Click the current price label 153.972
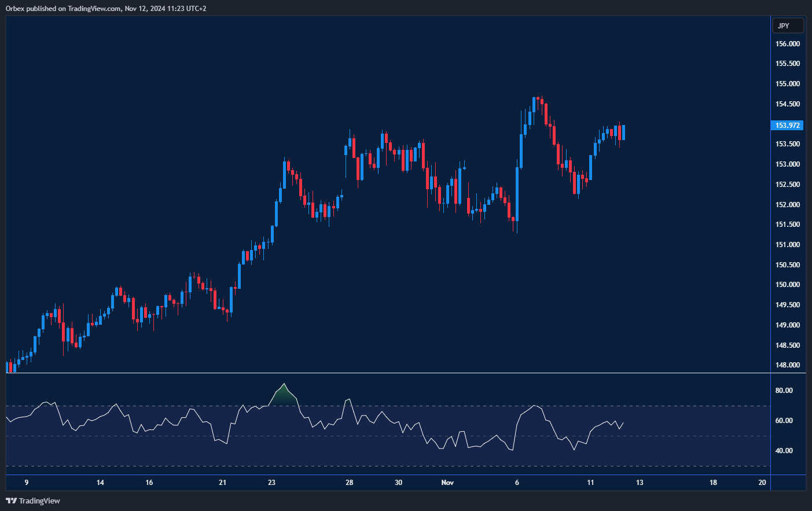This screenshot has width=812, height=511. [x=787, y=126]
